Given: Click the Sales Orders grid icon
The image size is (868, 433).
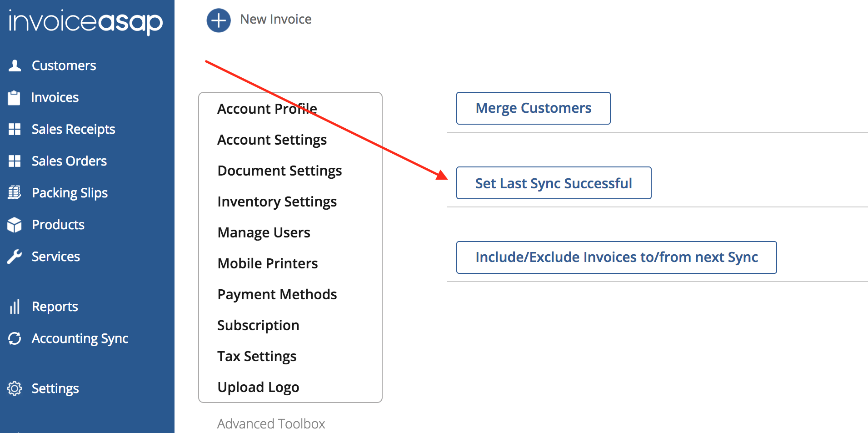Looking at the screenshot, I should click(15, 161).
